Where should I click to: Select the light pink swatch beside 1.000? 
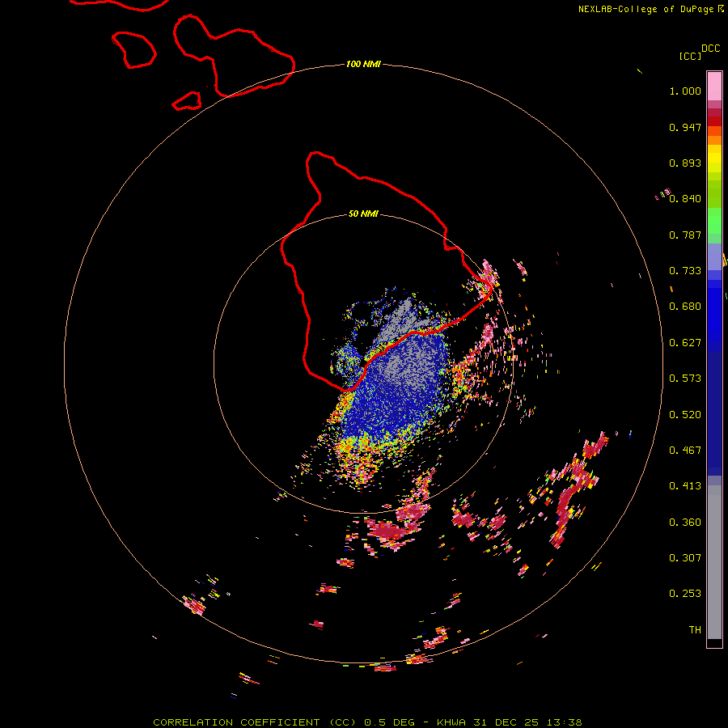[714, 87]
